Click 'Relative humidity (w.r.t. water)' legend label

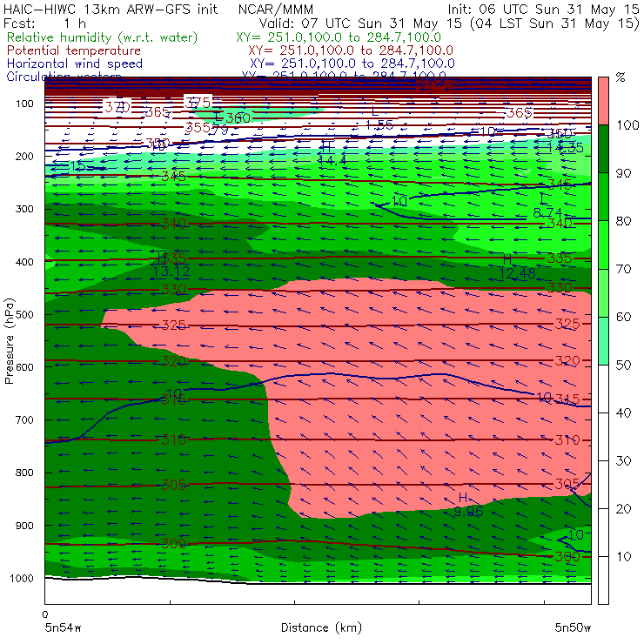click(x=103, y=37)
